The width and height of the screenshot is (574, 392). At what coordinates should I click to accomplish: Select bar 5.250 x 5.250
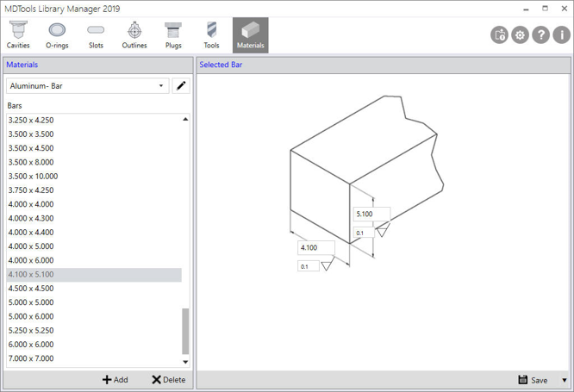(x=94, y=331)
